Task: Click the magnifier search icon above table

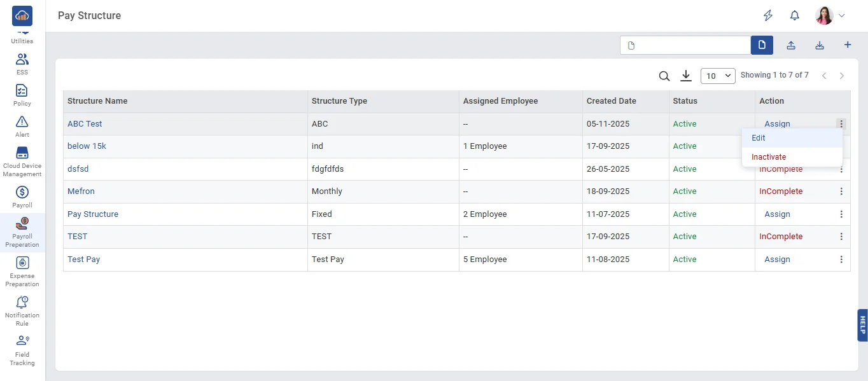Action: tap(664, 76)
